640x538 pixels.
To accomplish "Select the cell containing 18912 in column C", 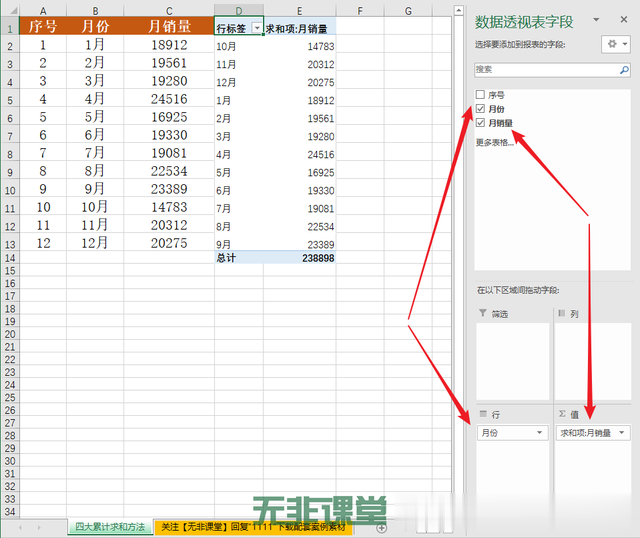I will (169, 44).
